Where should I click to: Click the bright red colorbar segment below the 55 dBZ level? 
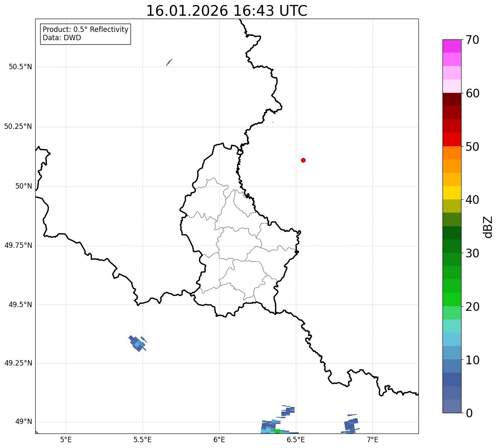tap(452, 140)
